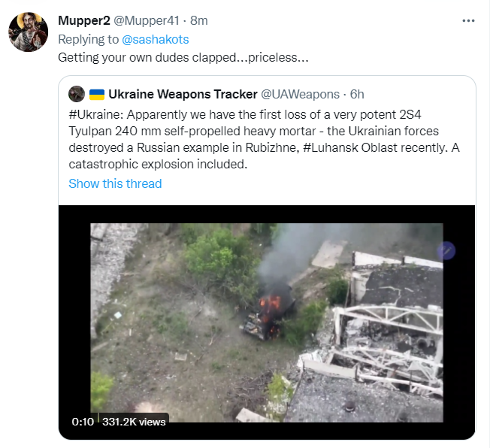
Task: Click the @Mupper41 handle
Action: pyautogui.click(x=147, y=20)
